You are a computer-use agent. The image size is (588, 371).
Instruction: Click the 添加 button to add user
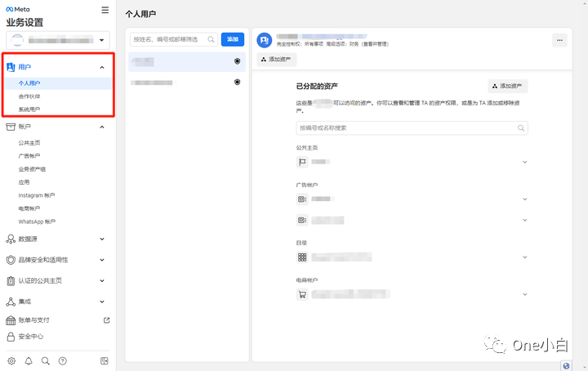tap(233, 39)
